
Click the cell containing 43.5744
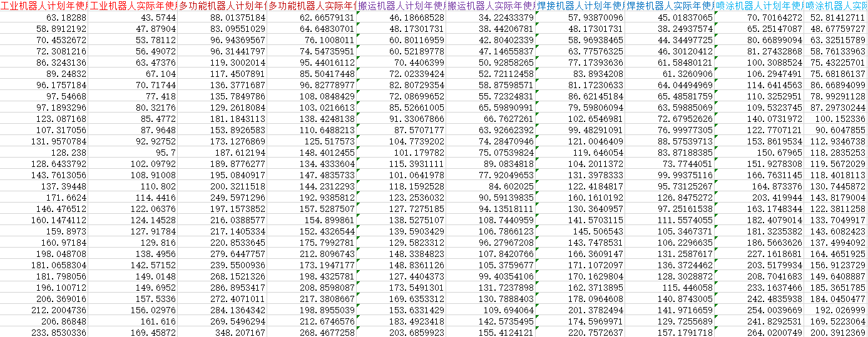point(133,17)
